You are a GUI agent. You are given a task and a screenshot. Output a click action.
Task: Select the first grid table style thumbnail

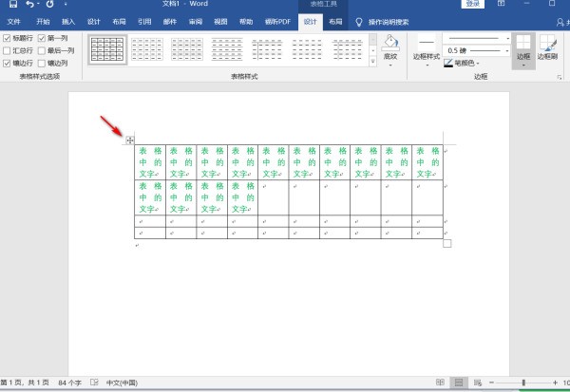(107, 49)
